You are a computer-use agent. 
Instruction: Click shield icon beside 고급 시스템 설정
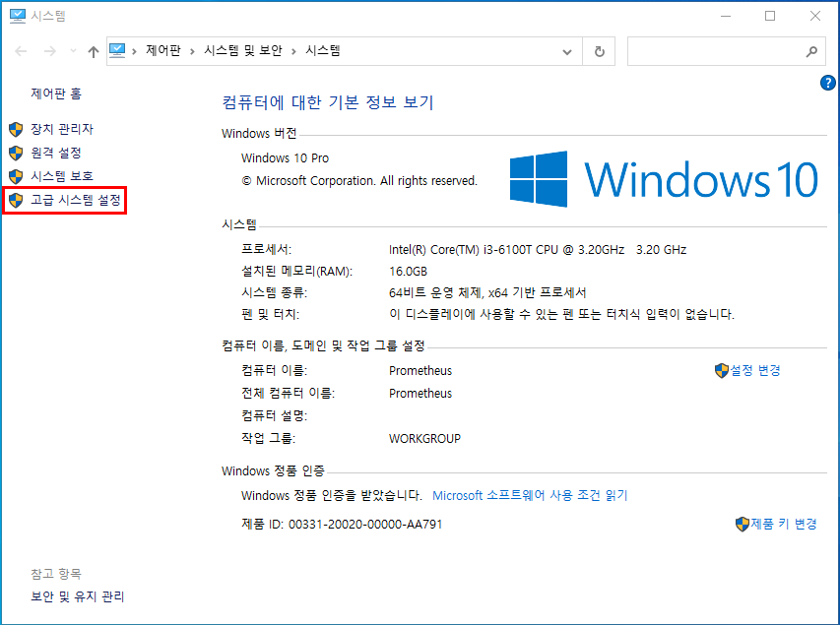pos(16,200)
